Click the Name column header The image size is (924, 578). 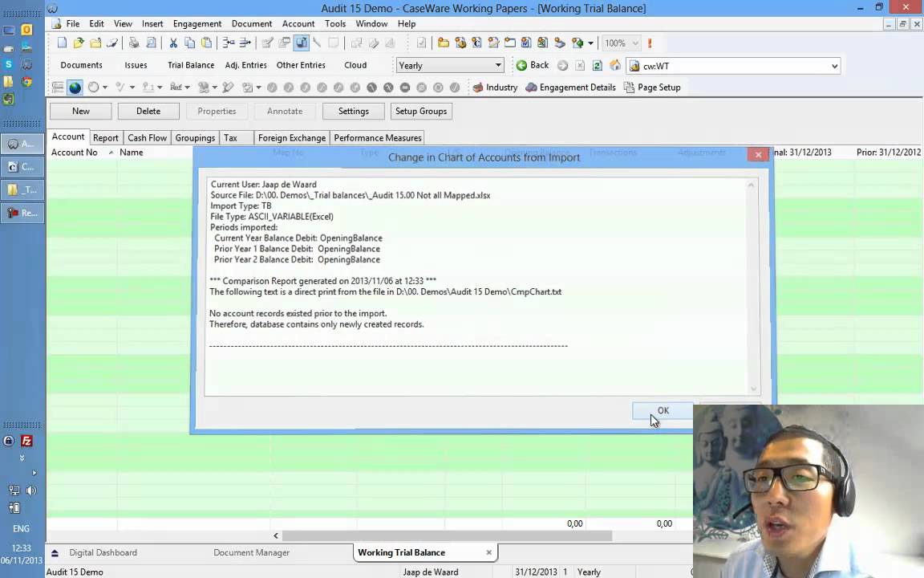coord(132,153)
